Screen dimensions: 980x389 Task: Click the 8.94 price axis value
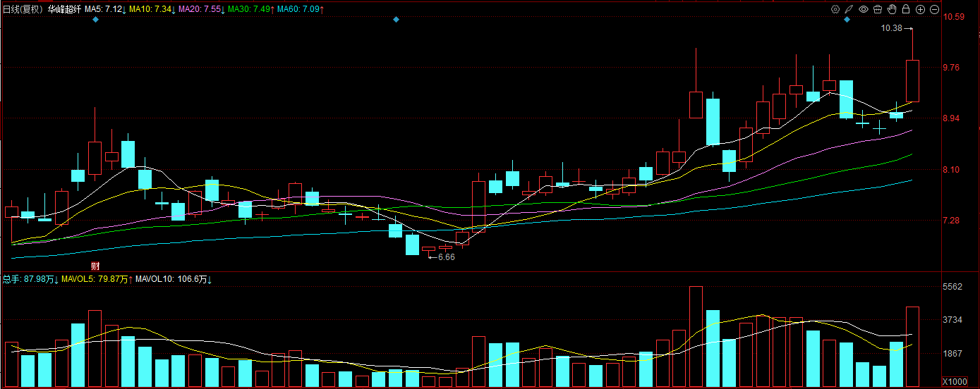click(951, 118)
